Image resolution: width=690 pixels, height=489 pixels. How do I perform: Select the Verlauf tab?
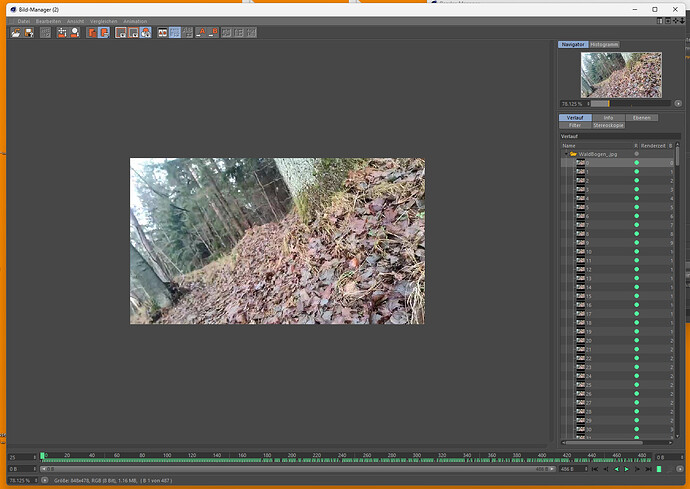575,118
